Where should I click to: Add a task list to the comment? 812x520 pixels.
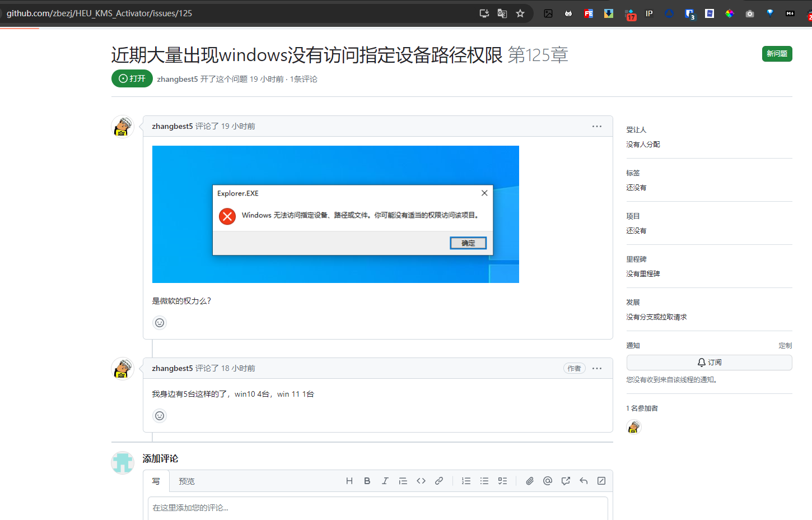[x=502, y=481]
